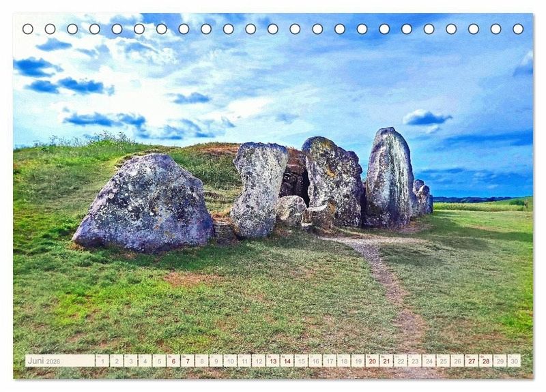This screenshot has height=392, width=546.
Task: Click date cell 21 in the strip
Action: tap(386, 361)
